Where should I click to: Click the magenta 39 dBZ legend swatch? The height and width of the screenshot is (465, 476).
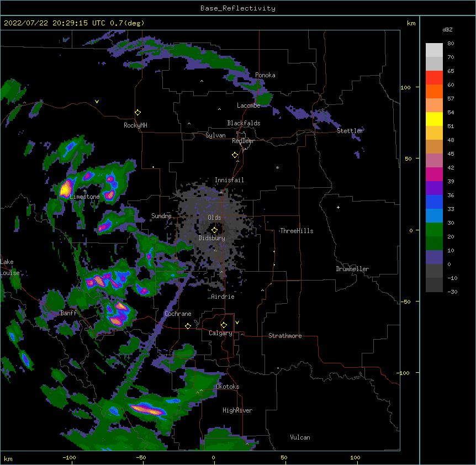pyautogui.click(x=434, y=174)
